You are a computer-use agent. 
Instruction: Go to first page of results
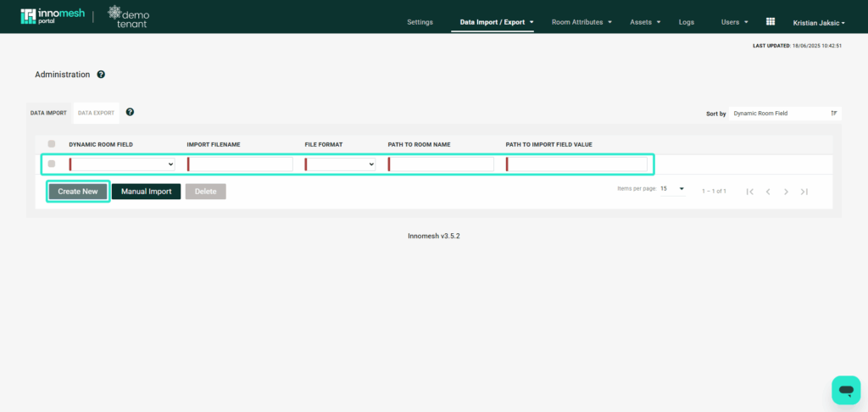pos(749,192)
